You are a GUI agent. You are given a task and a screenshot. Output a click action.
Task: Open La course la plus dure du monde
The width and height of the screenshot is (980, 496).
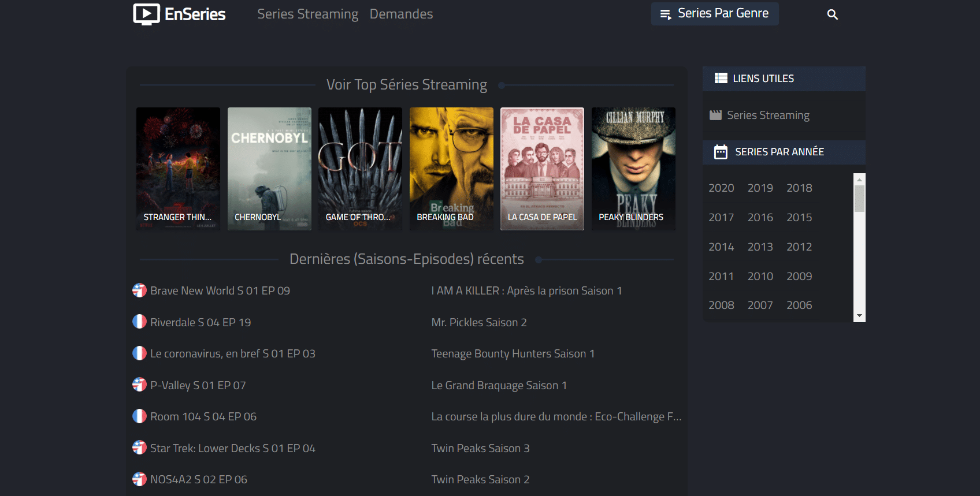click(x=556, y=416)
